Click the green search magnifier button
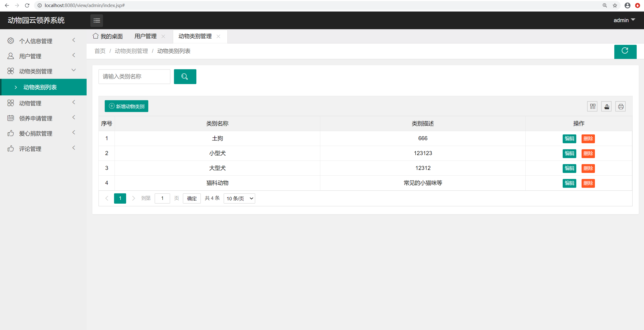 185,77
